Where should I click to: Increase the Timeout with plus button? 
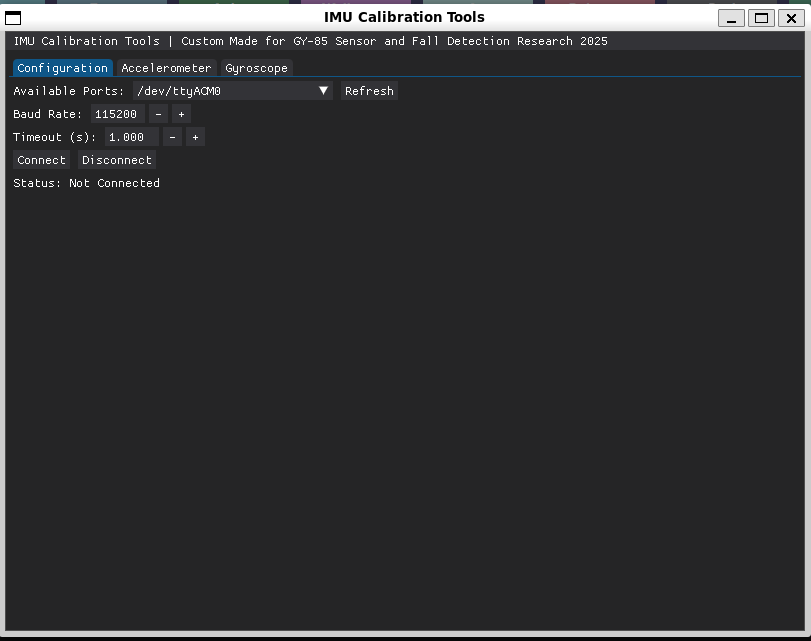[x=195, y=137]
